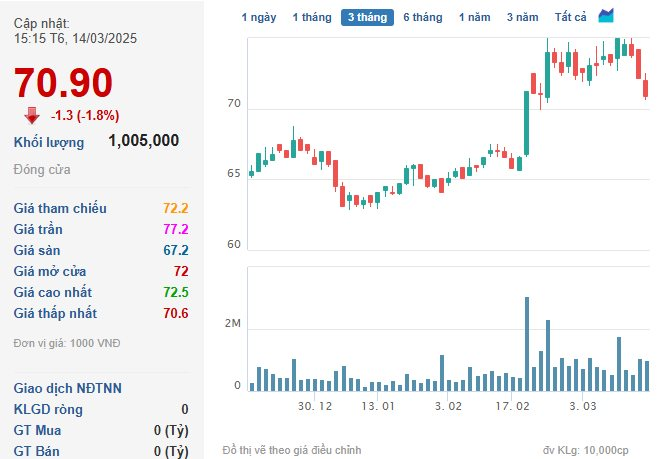Viewport: 663px width, 459px height.
Task: Click the ceiling price 77.2
Action: 176,230
